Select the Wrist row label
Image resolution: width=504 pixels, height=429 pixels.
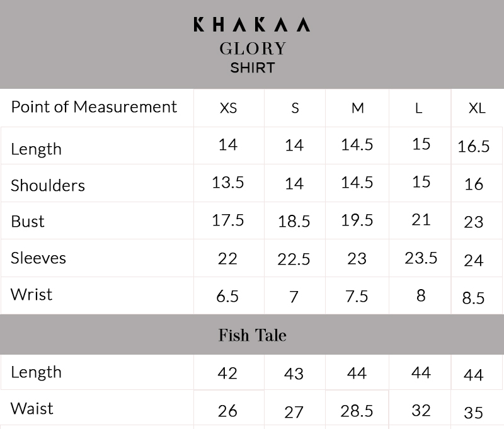click(31, 294)
